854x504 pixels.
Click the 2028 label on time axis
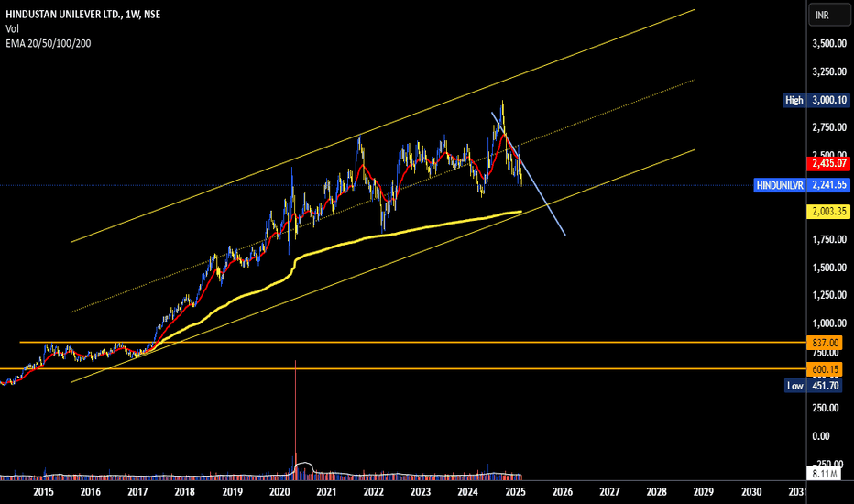pos(656,492)
